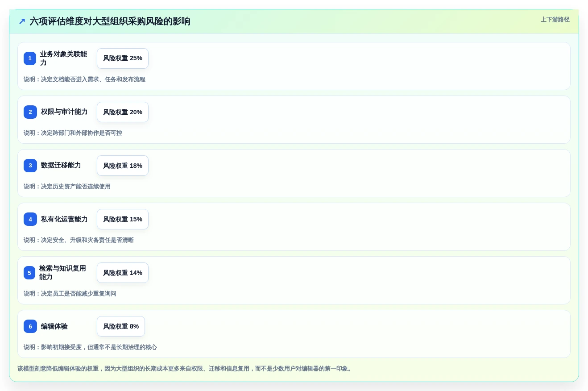The width and height of the screenshot is (588, 391).
Task: Click the 风险权重 18% chip
Action: (123, 166)
